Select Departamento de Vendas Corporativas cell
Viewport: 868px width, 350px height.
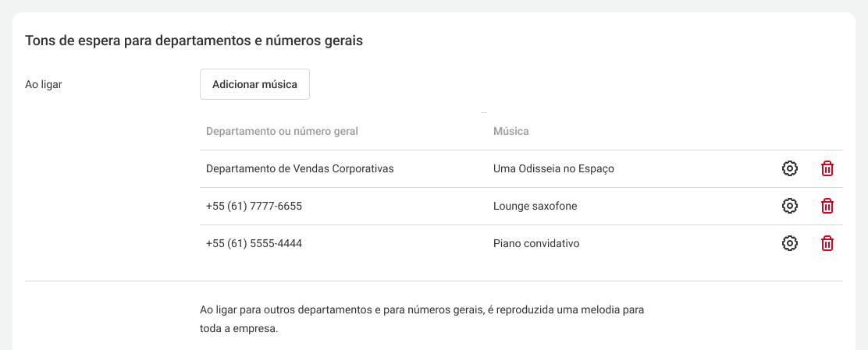[300, 168]
